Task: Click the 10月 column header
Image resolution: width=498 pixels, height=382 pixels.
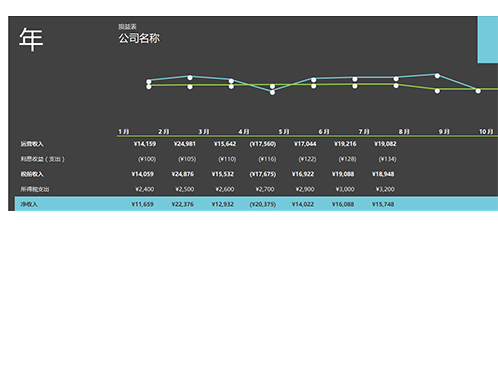Action: tap(486, 132)
